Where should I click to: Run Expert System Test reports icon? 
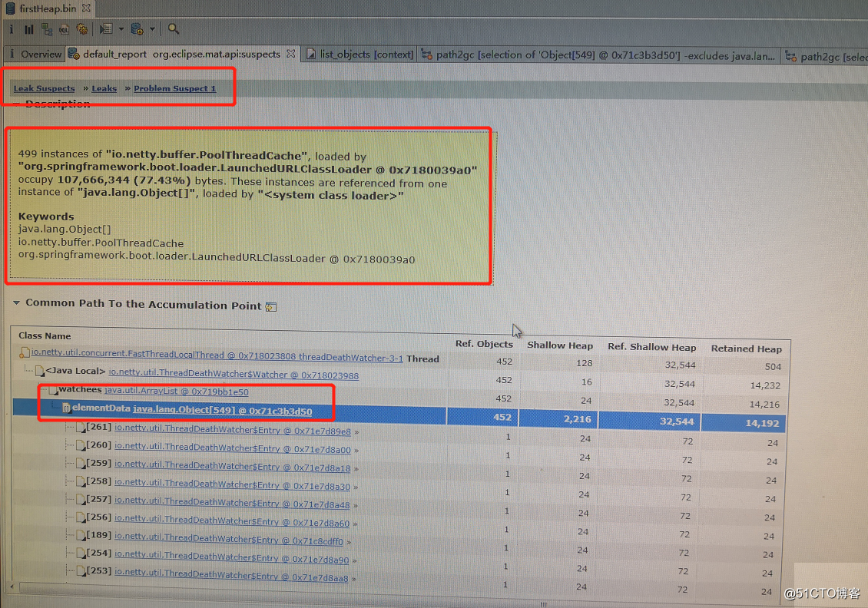(x=106, y=28)
